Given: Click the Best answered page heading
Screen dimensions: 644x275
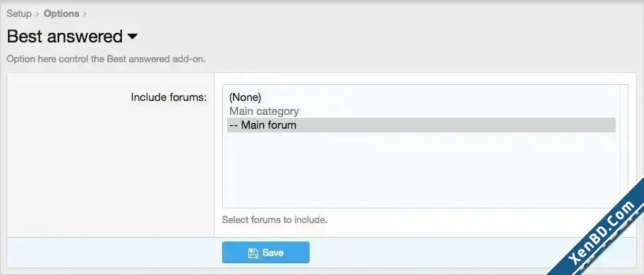Looking at the screenshot, I should pyautogui.click(x=65, y=37).
